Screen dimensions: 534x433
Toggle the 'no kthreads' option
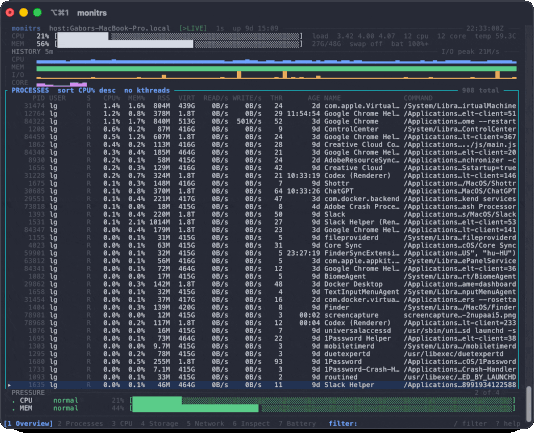(147, 90)
